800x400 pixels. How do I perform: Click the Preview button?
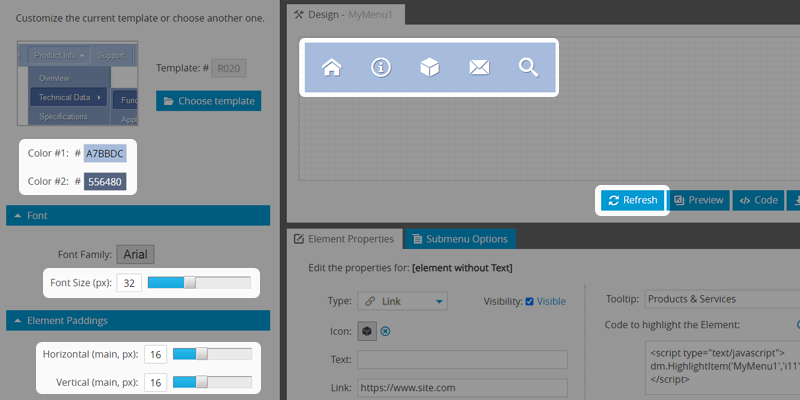699,200
